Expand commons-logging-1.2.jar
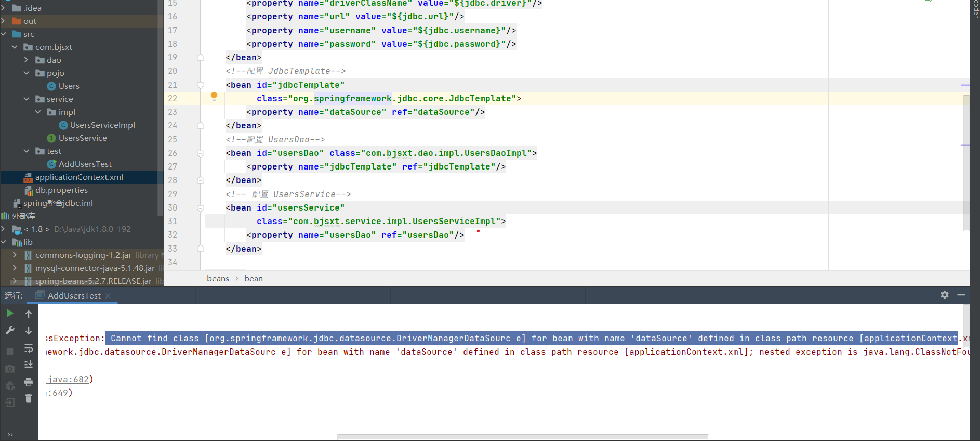Screen dimensions: 980x441 pyautogui.click(x=15, y=255)
